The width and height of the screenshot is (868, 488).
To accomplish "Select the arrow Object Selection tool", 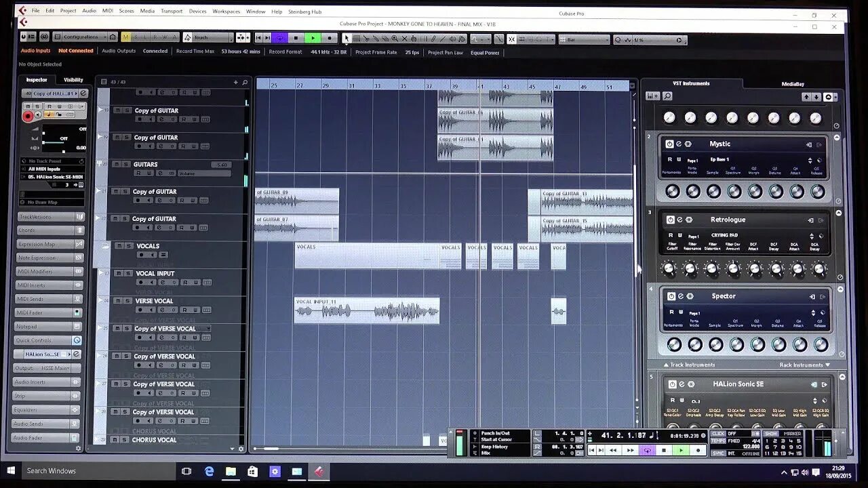I will 347,39.
